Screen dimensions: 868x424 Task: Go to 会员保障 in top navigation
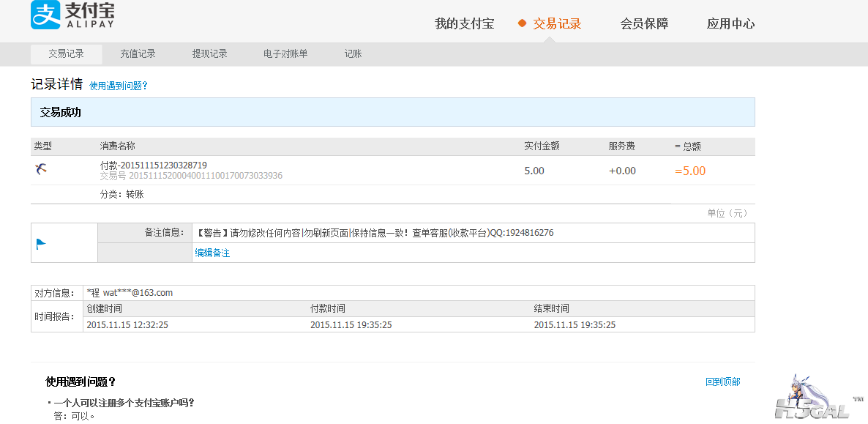tap(644, 23)
